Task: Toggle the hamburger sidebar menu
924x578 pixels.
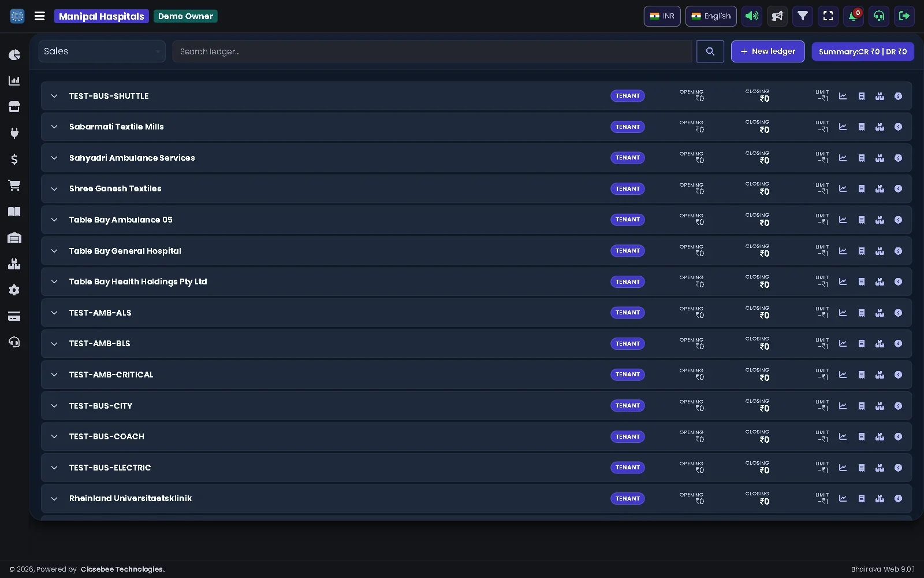Action: 40,16
